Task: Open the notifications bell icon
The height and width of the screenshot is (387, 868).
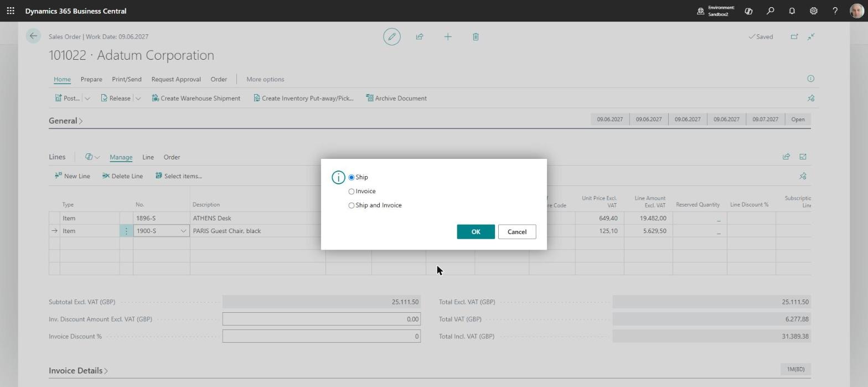Action: pos(792,11)
